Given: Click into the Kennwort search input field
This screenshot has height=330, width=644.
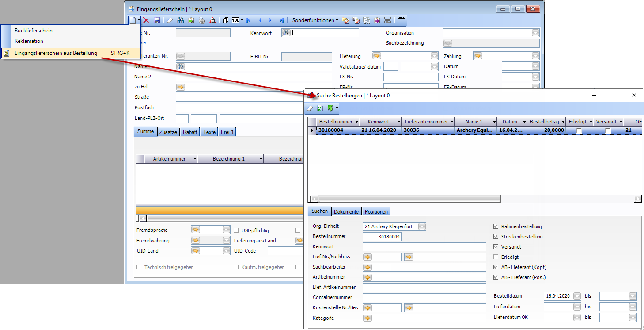Looking at the screenshot, I should click(424, 247).
